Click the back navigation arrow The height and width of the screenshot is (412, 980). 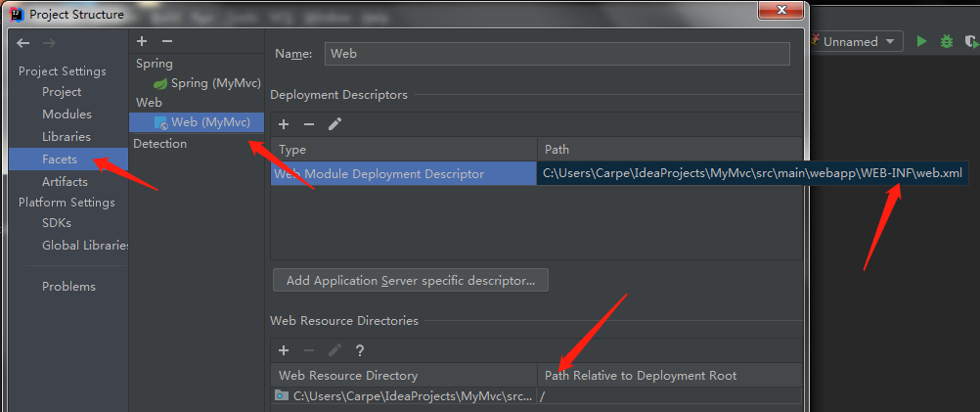tap(23, 42)
